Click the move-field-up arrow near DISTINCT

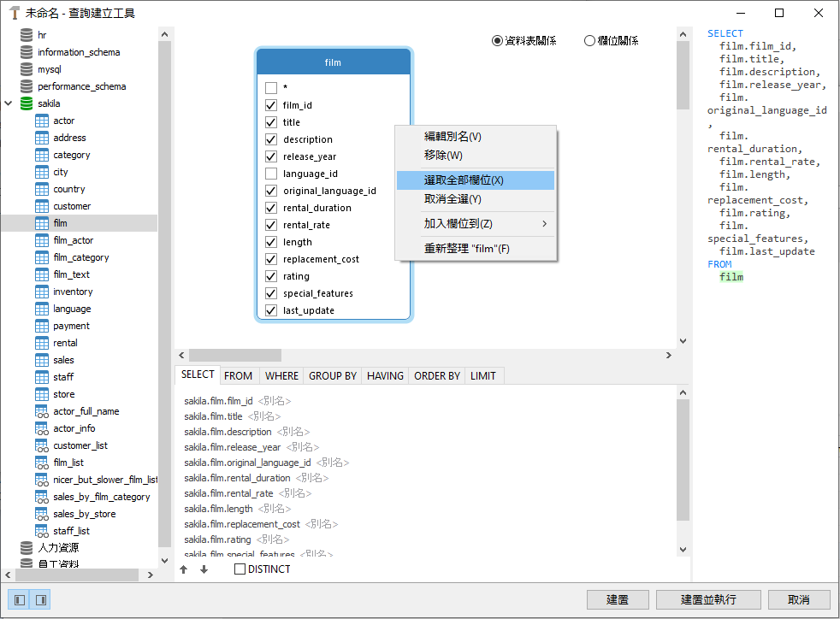click(x=184, y=569)
